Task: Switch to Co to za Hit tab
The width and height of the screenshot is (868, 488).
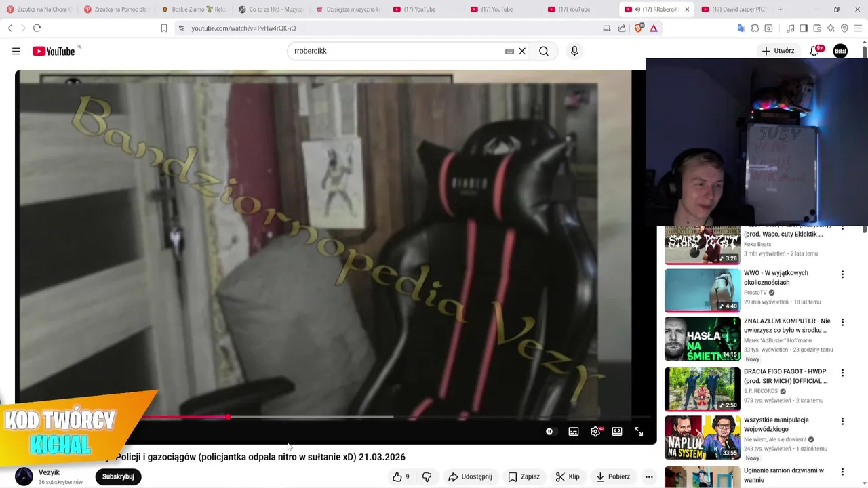Action: pyautogui.click(x=271, y=9)
